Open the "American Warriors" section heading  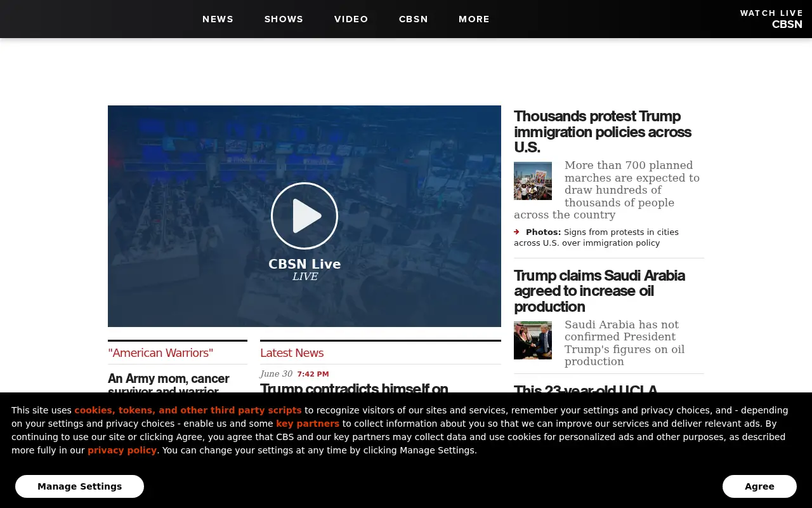pyautogui.click(x=160, y=353)
